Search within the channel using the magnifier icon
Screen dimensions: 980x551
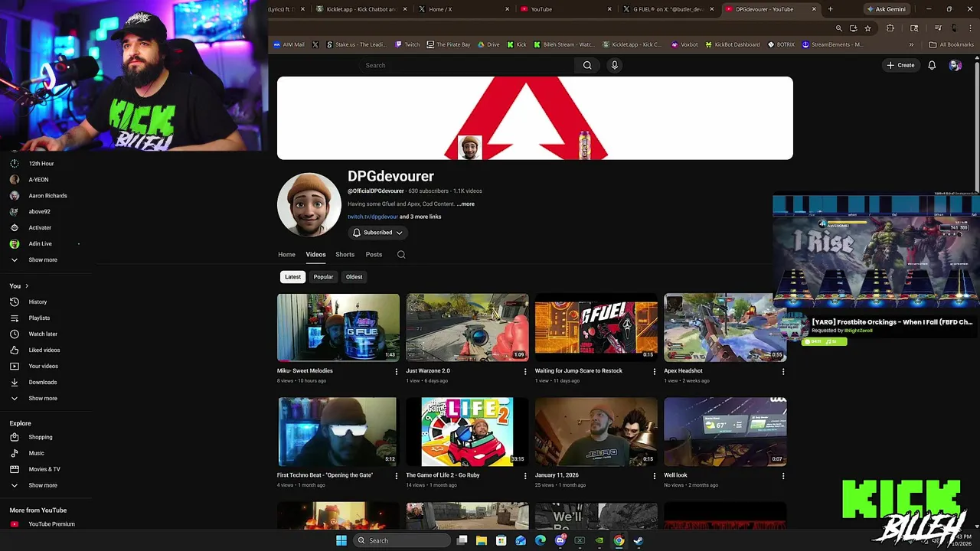[x=401, y=255]
